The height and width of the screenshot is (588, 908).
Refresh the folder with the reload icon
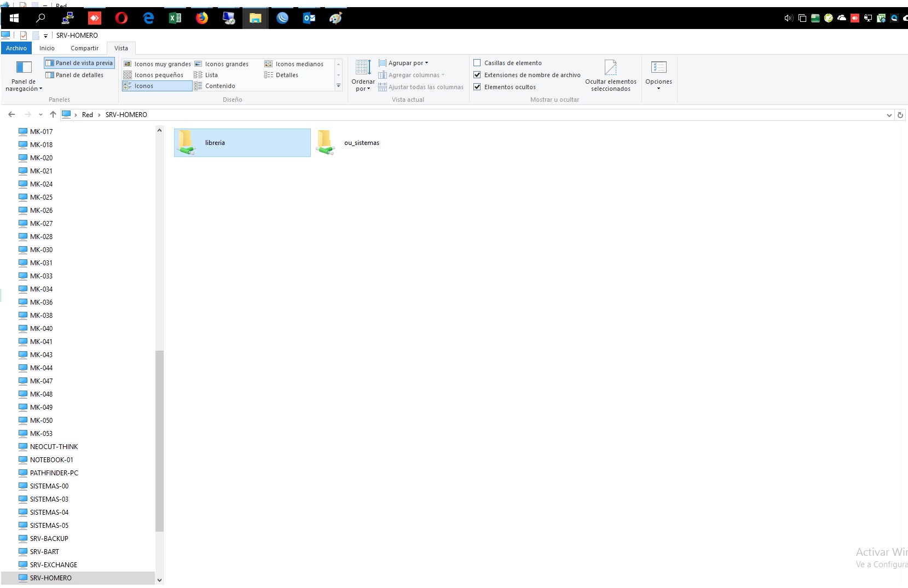(900, 115)
